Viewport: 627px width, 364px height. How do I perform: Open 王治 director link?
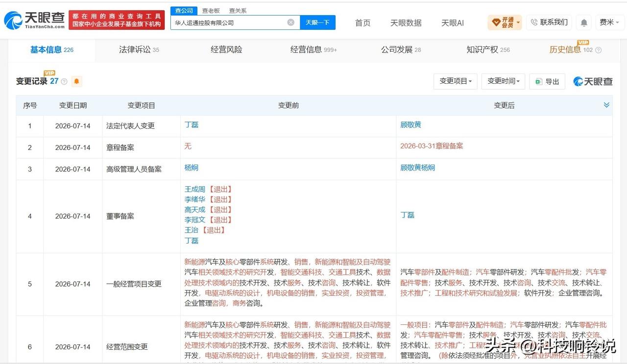tap(192, 230)
